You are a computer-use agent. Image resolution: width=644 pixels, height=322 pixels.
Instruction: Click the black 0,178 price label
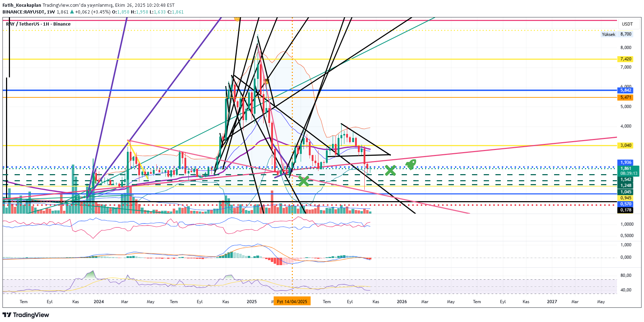tap(626, 210)
